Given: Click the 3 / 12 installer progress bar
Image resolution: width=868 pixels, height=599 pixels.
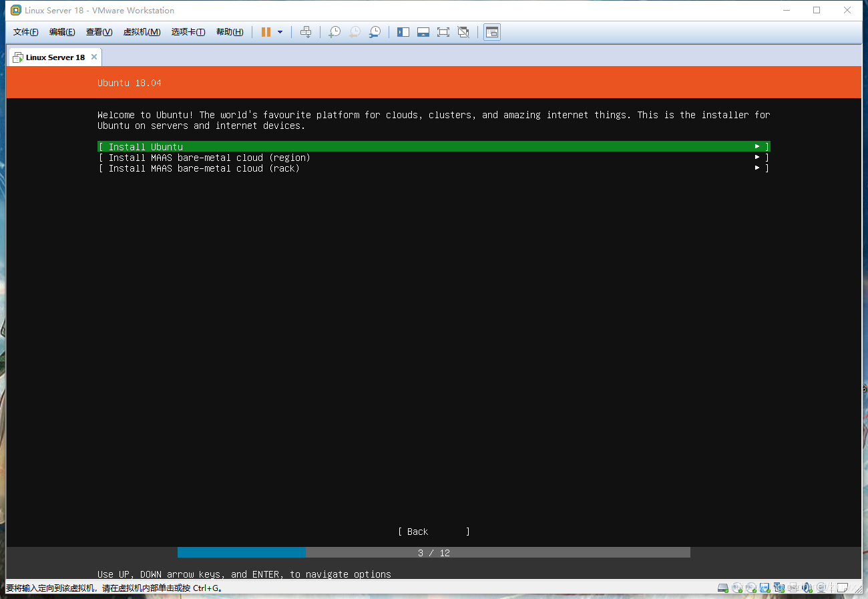Looking at the screenshot, I should (434, 553).
